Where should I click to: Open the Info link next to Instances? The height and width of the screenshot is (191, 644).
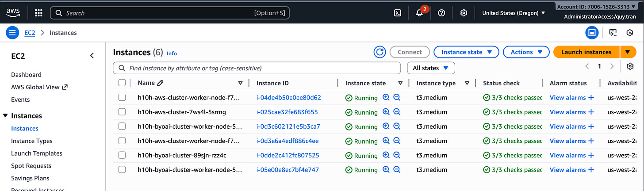pos(172,53)
